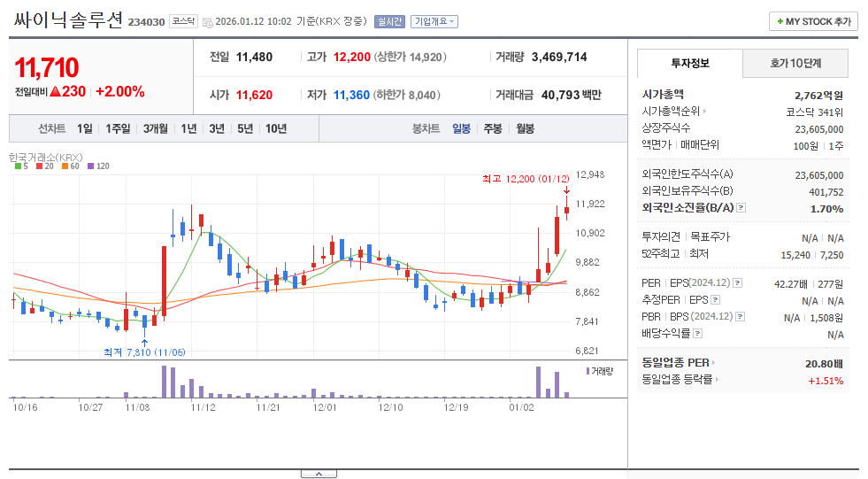Click the 시가총액순위 link
This screenshot has width=868, height=479.
(x=671, y=112)
